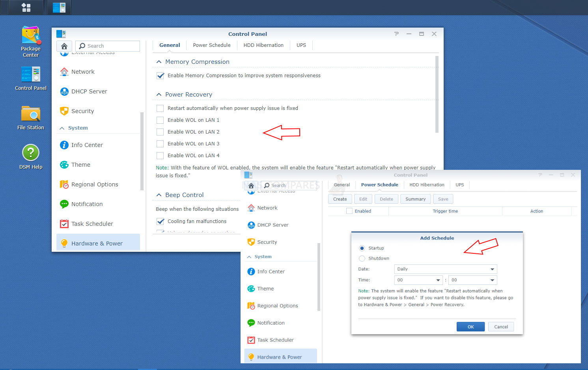The image size is (588, 370).
Task: Switch to Power Schedule tab in main window
Action: click(x=212, y=45)
